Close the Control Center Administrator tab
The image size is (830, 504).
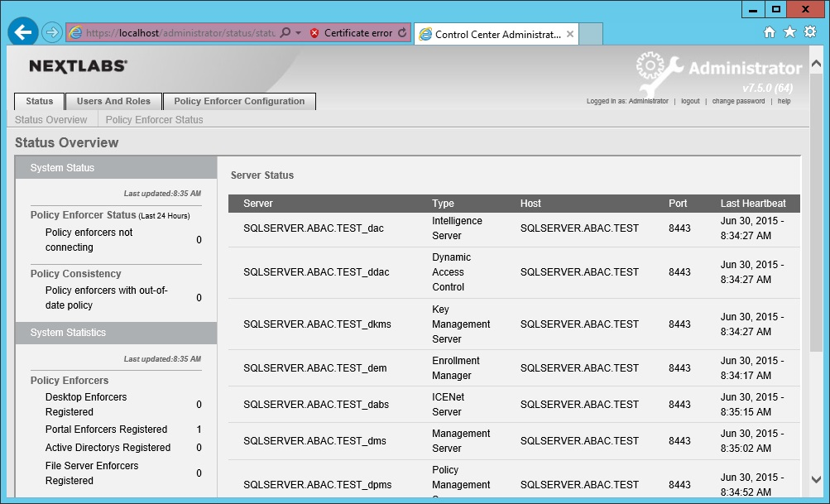[x=569, y=35]
